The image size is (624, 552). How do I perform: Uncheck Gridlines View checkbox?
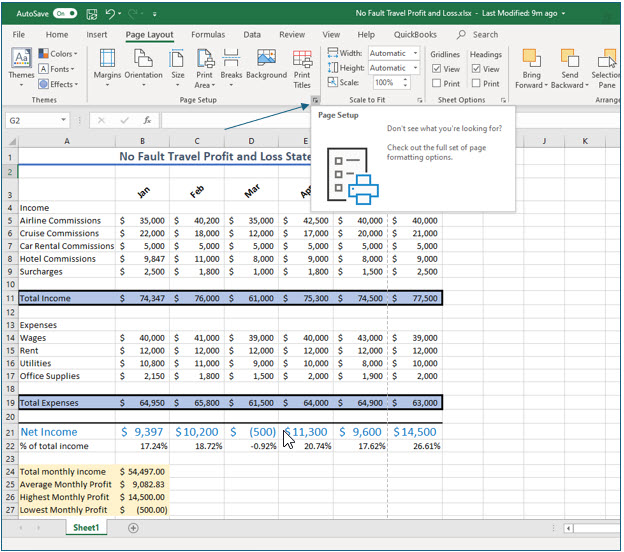(437, 69)
